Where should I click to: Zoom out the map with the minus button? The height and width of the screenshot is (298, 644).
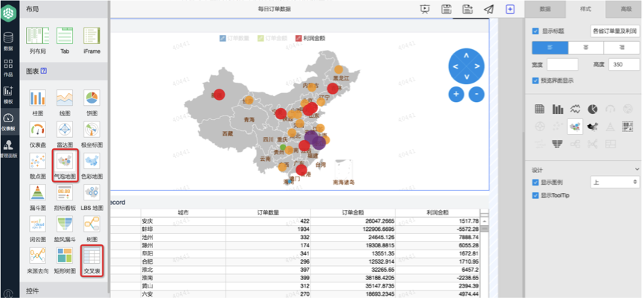pos(476,94)
